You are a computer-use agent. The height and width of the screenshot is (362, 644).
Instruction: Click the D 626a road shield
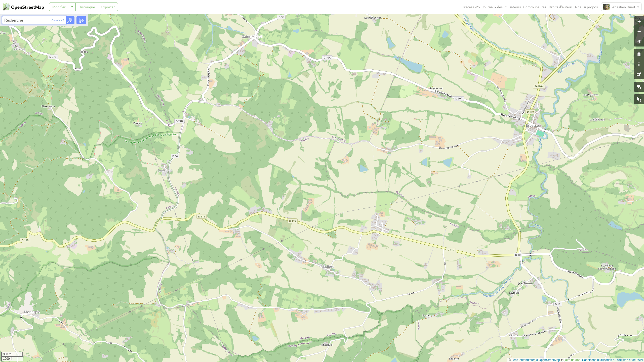click(x=539, y=86)
